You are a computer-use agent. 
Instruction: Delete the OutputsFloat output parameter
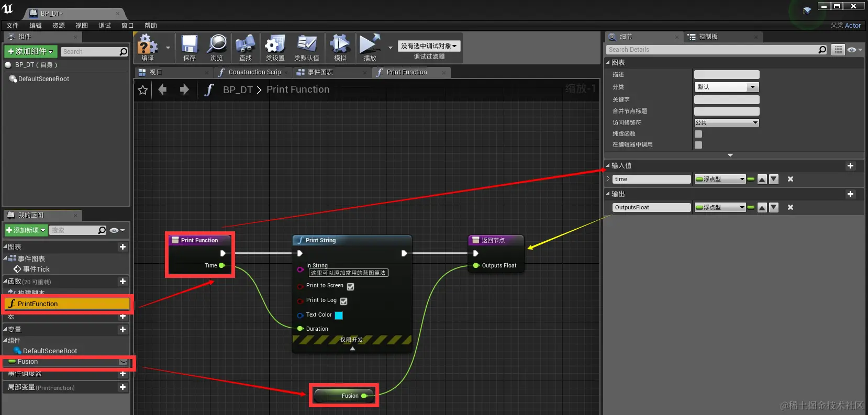point(791,207)
